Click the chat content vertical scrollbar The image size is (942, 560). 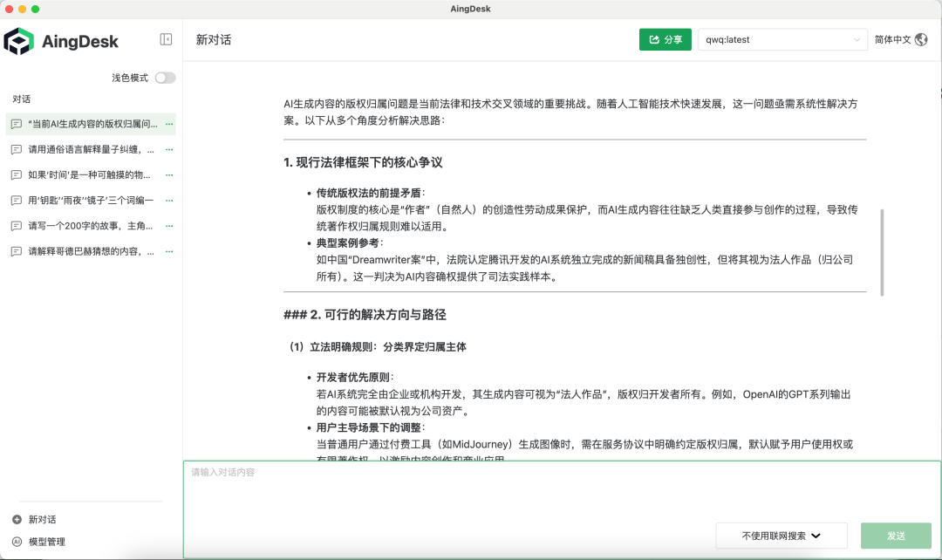tap(882, 252)
